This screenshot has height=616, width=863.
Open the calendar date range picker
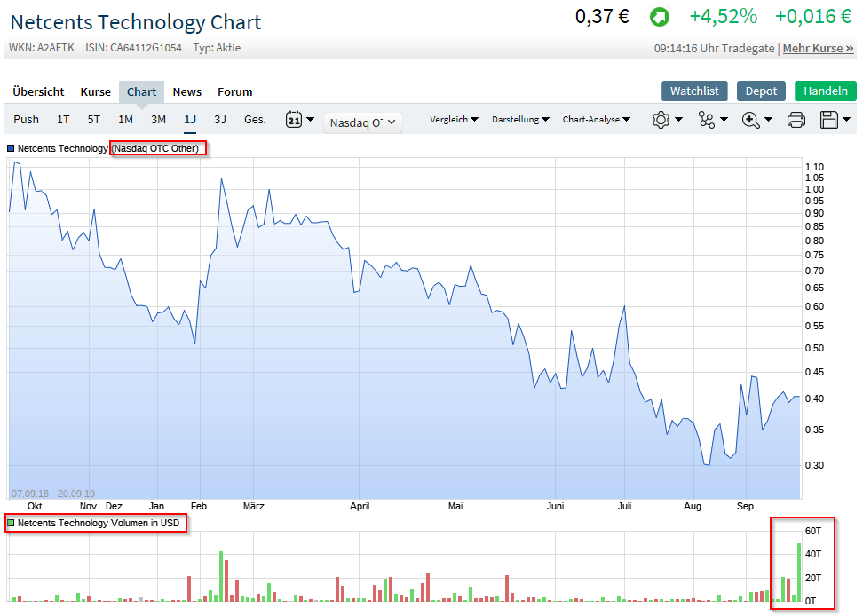pyautogui.click(x=293, y=119)
